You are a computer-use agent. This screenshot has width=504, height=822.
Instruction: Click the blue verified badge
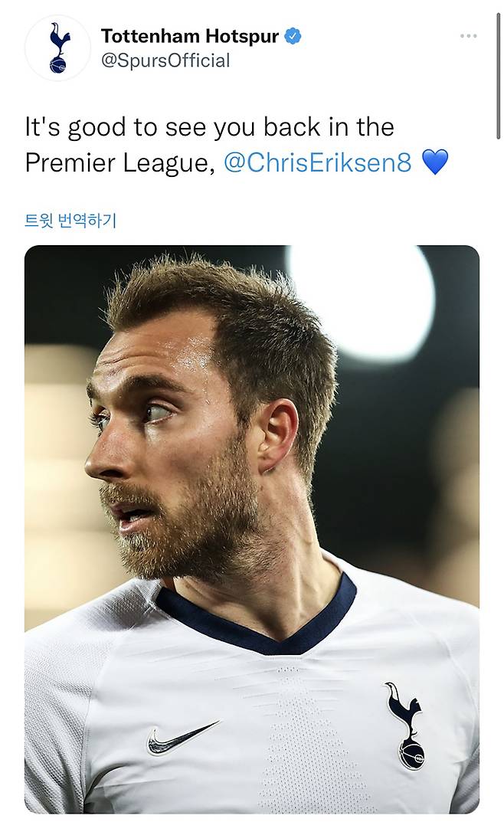(x=293, y=36)
